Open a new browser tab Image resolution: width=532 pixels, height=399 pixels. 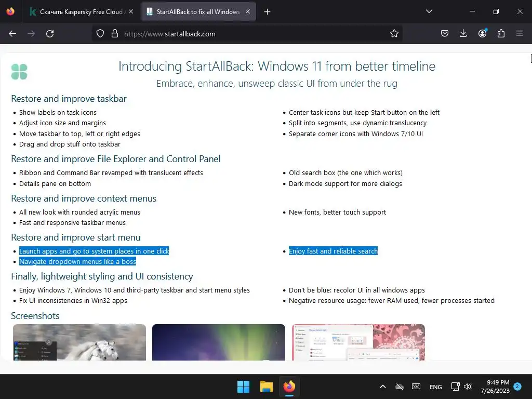click(268, 12)
